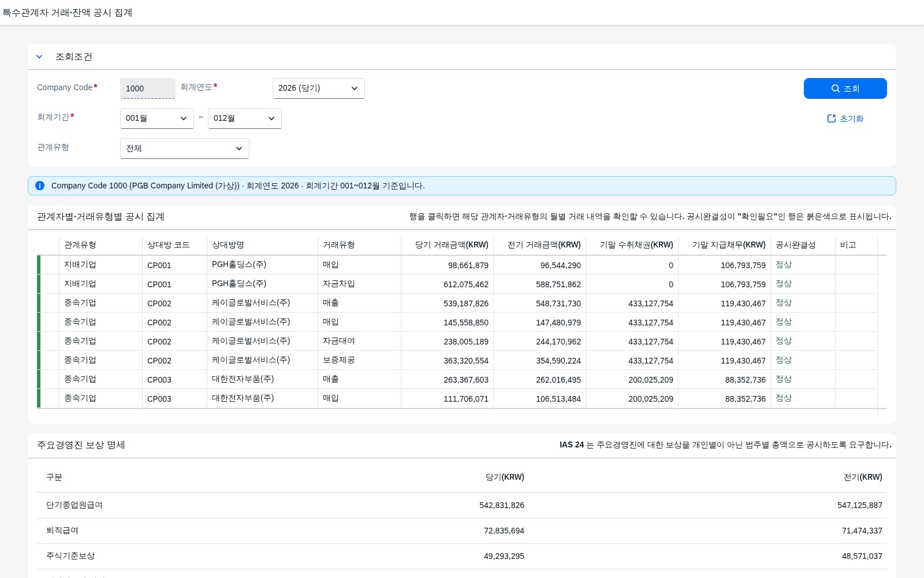Screen dimensions: 924x578
Task: Click 전기 amount 96,544,290
Action: tap(560, 265)
